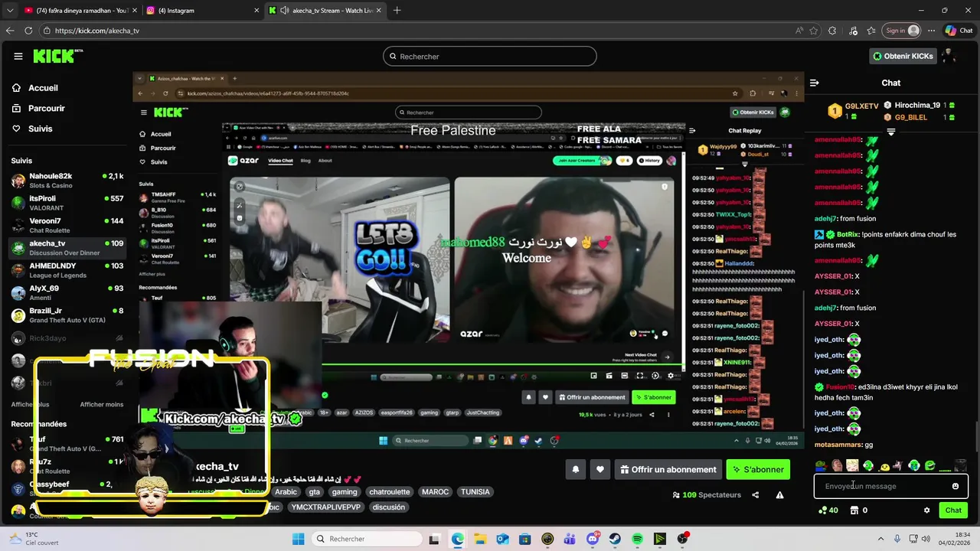The image size is (980, 551).
Task: Click the new tab plus button
Action: click(397, 11)
